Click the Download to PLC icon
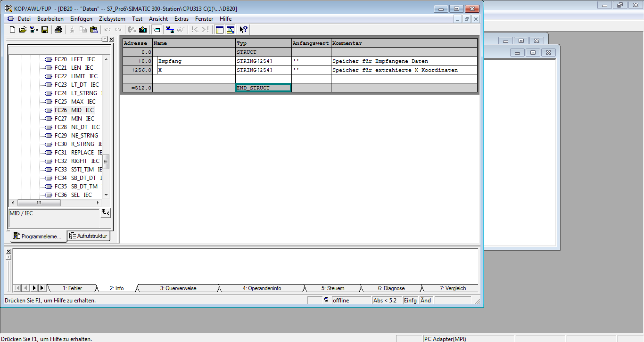This screenshot has height=342, width=644. click(x=142, y=30)
